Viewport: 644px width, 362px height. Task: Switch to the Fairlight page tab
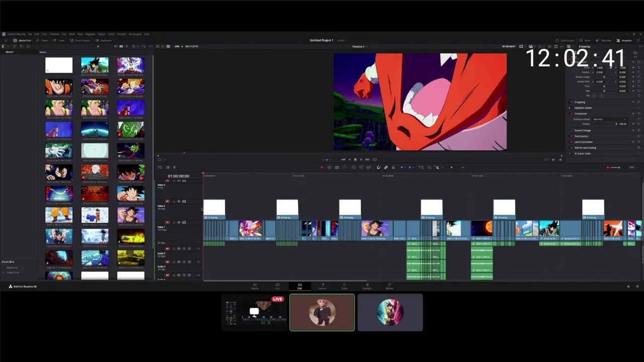tap(367, 286)
